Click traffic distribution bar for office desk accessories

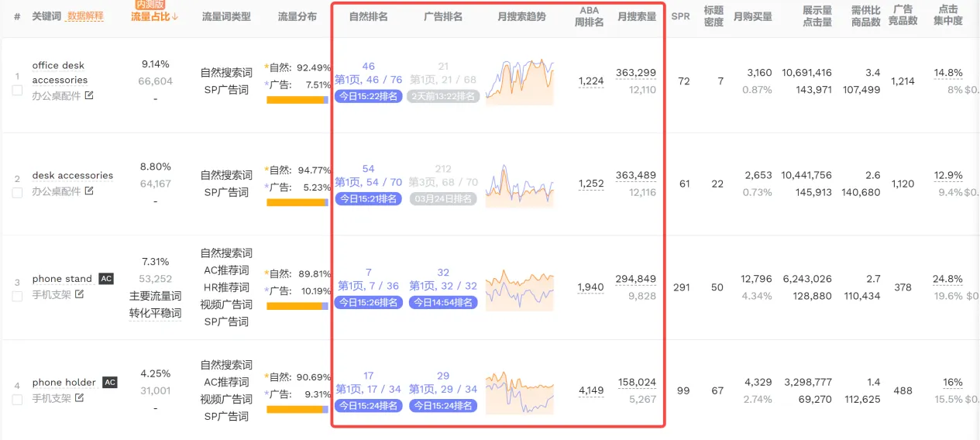point(297,99)
